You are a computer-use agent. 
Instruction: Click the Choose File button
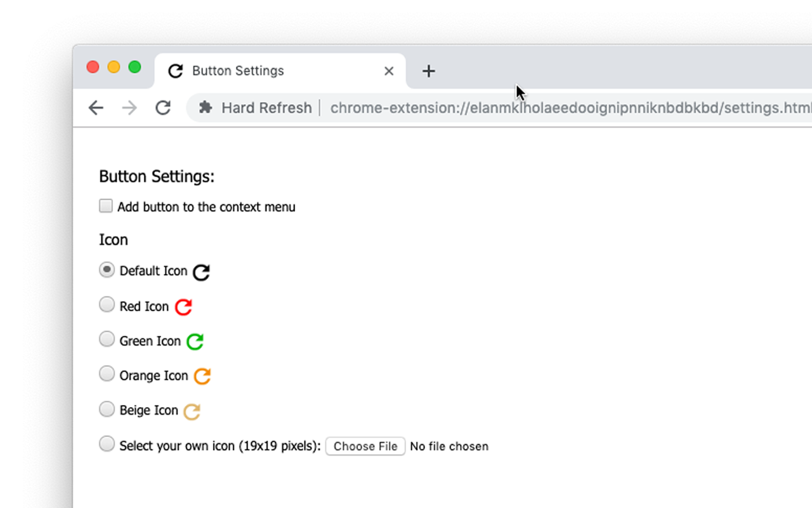pos(365,446)
